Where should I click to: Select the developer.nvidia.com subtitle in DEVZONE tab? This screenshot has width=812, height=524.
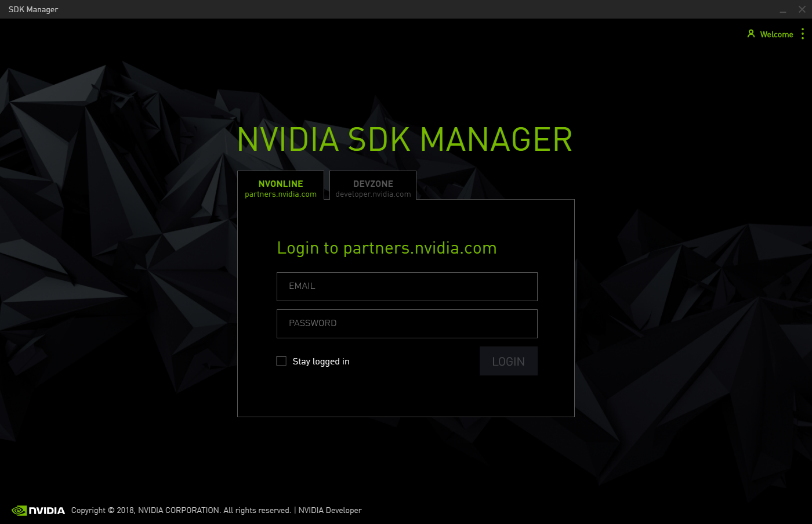[373, 194]
